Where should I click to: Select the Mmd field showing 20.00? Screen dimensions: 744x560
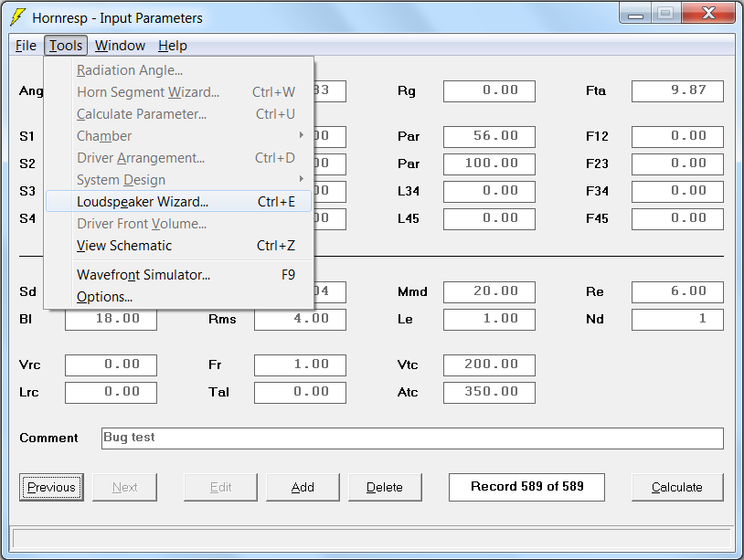point(489,292)
